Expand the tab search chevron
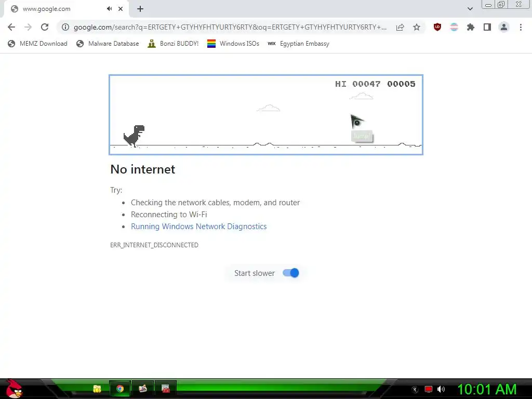Image resolution: width=532 pixels, height=399 pixels. tap(470, 9)
